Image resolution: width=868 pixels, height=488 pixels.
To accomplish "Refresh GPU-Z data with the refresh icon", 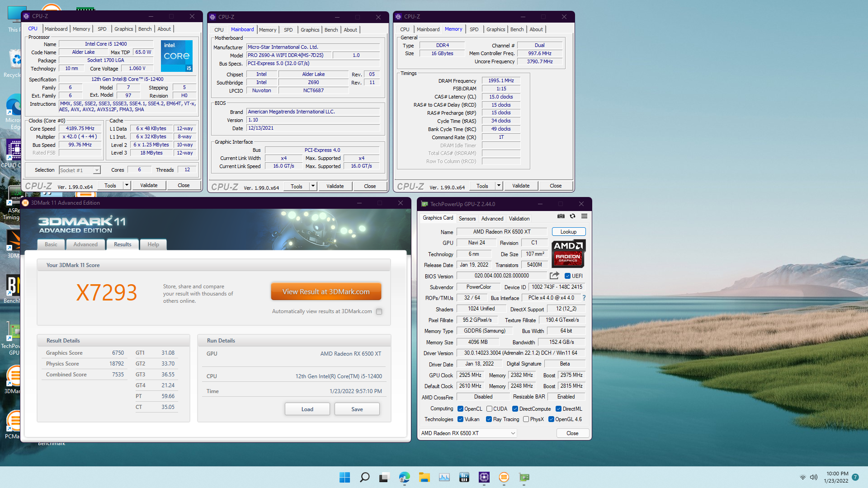I will coord(573,216).
